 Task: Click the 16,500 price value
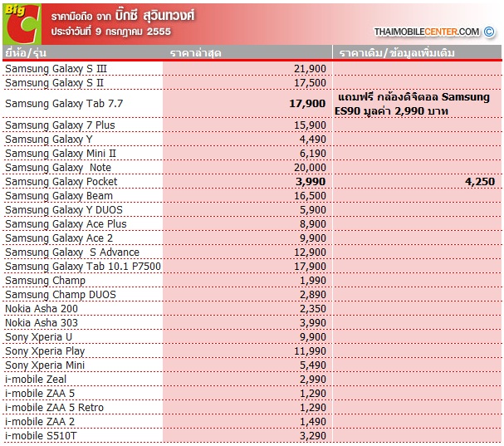pyautogui.click(x=310, y=196)
